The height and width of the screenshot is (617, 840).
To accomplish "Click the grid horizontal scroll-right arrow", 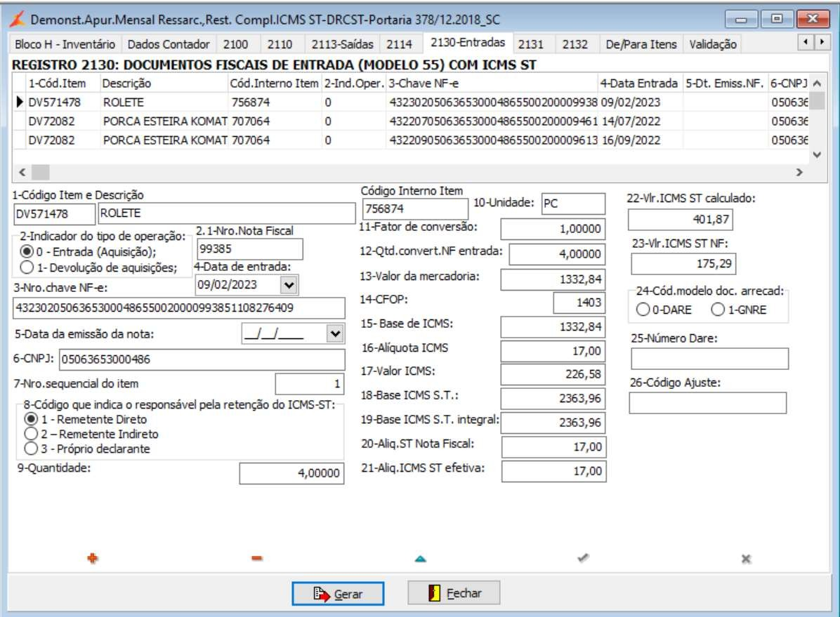I will pos(799,172).
